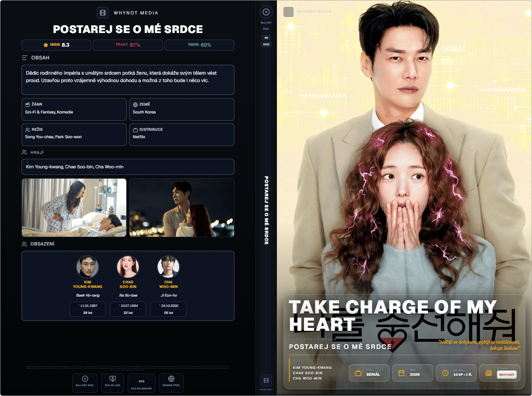Click the people icon beside OBSAZENÍ heading
The height and width of the screenshot is (396, 532).
tap(24, 244)
